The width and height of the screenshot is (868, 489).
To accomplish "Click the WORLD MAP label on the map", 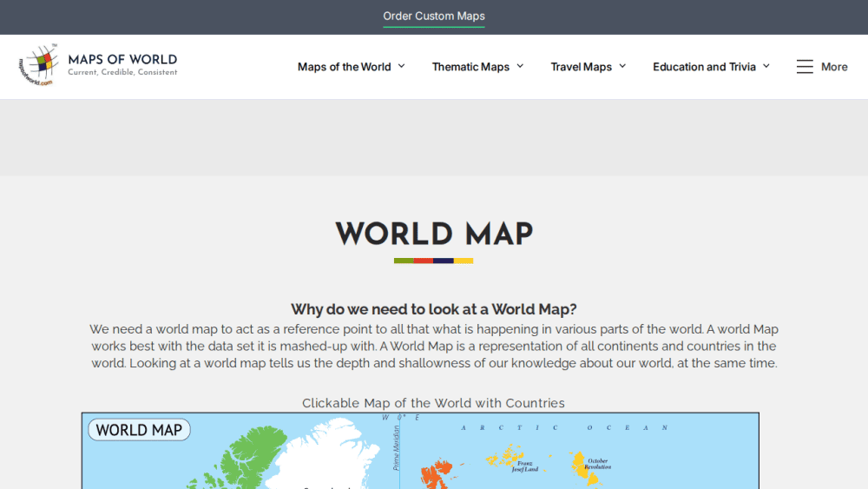I will (x=139, y=430).
